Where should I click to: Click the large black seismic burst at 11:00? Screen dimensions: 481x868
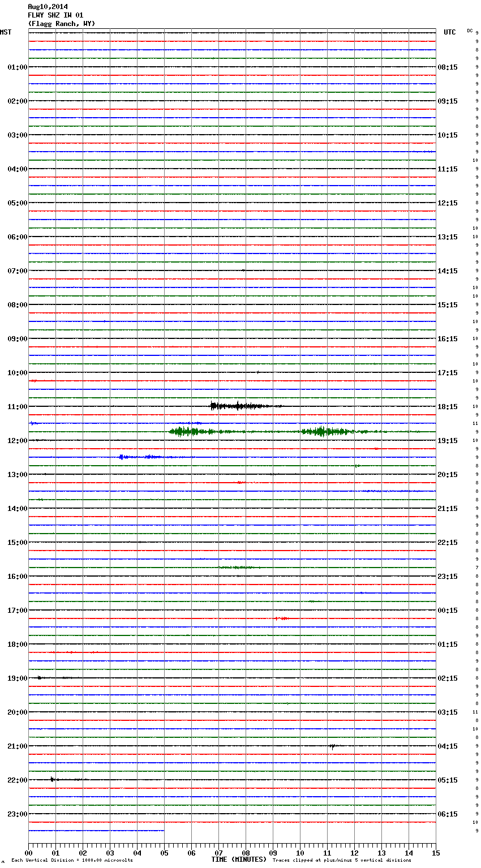pyautogui.click(x=246, y=406)
